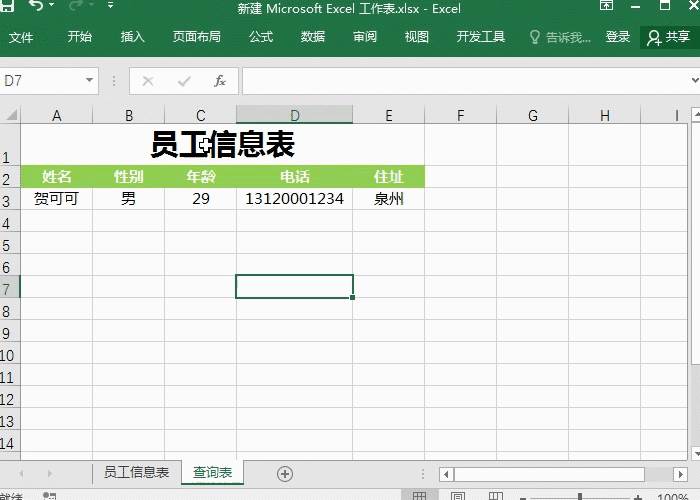Click the previous sheet navigation arrow

pos(21,474)
